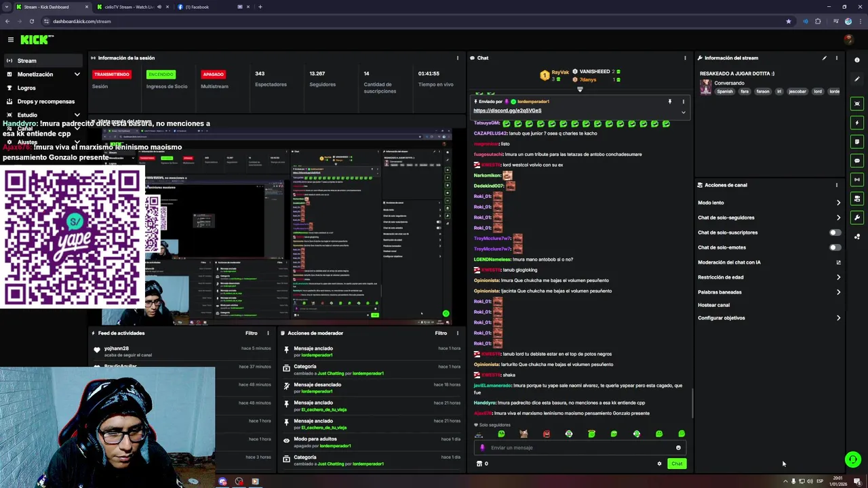This screenshot has height=488, width=868.
Task: Expand the Estudio sidebar section
Action: tap(77, 115)
